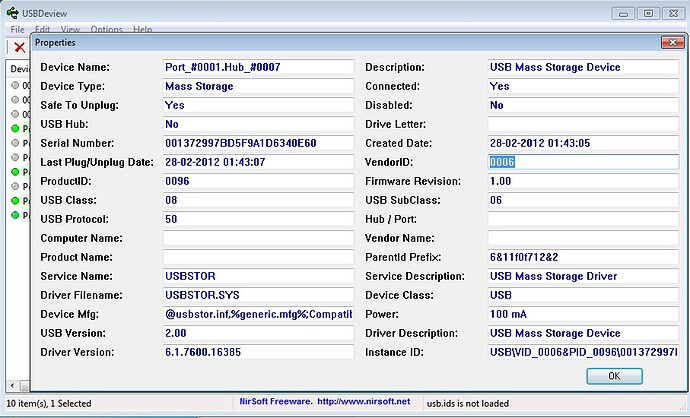Open the File menu
Image resolution: width=690 pixels, height=418 pixels.
[x=17, y=29]
